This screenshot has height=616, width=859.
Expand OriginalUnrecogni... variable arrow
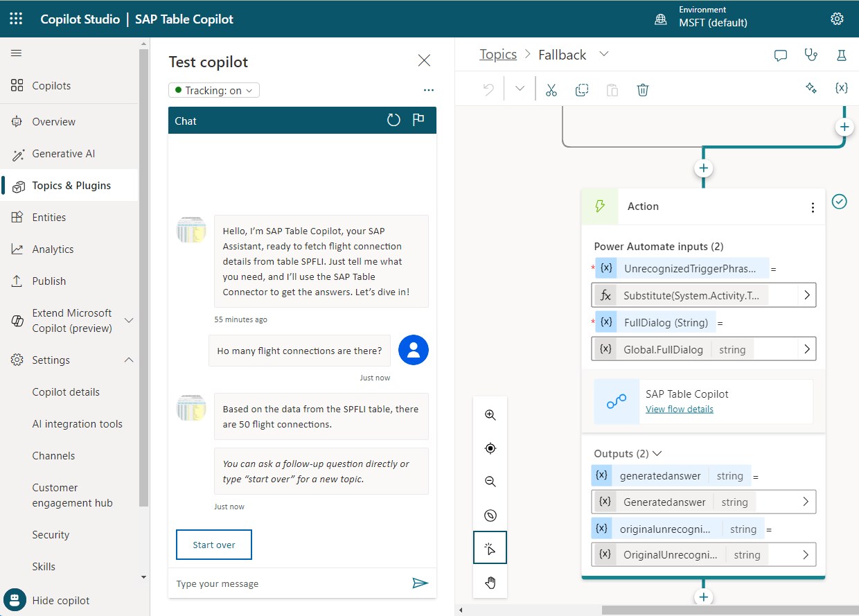point(806,554)
